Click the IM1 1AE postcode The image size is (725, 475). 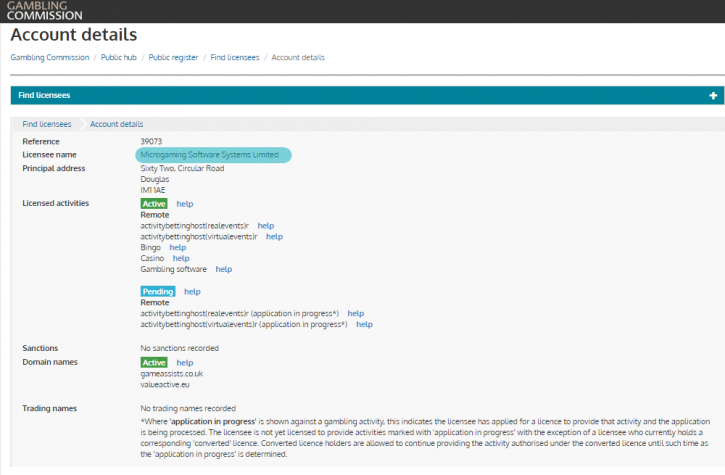tap(153, 190)
